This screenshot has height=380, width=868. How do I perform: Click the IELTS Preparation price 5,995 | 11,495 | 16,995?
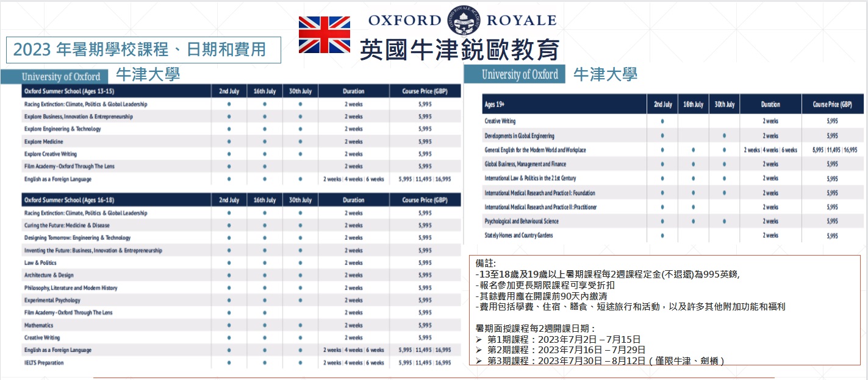pyautogui.click(x=425, y=363)
